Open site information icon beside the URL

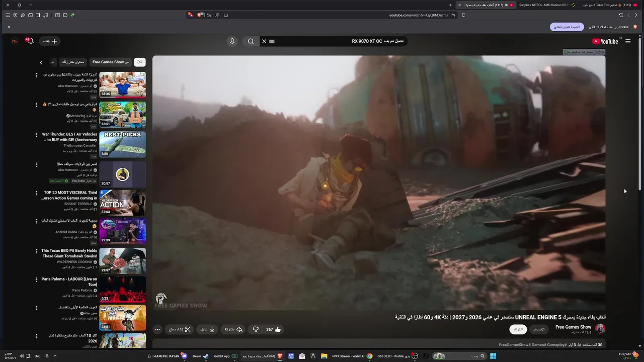pos(453,15)
